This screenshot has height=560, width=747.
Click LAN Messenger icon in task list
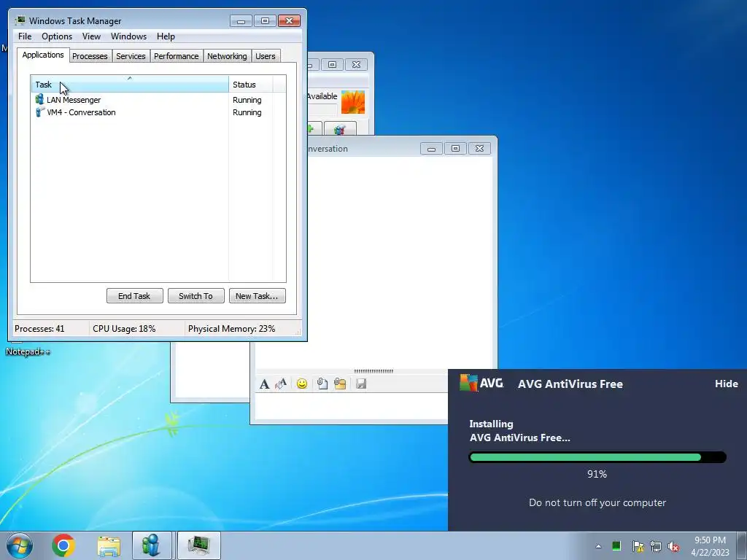click(39, 99)
